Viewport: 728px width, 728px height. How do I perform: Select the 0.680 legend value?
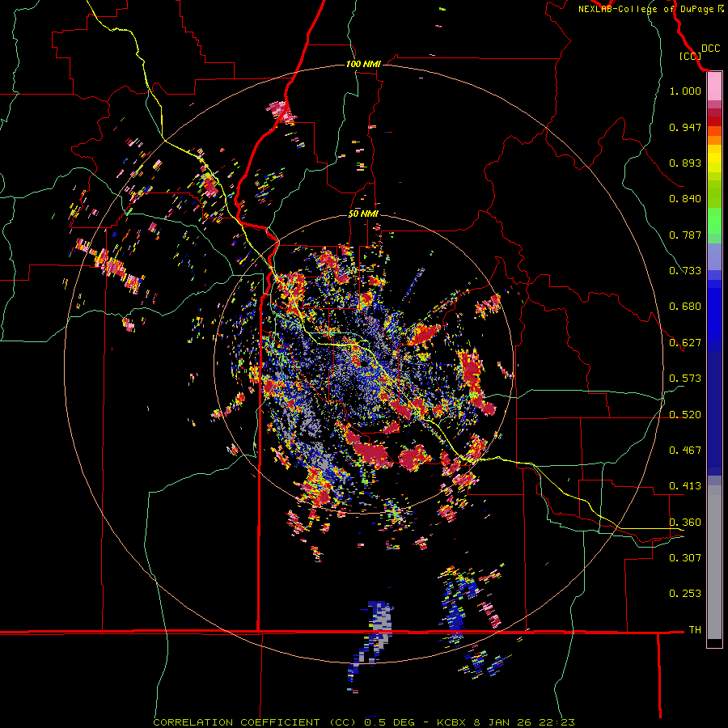(x=685, y=307)
